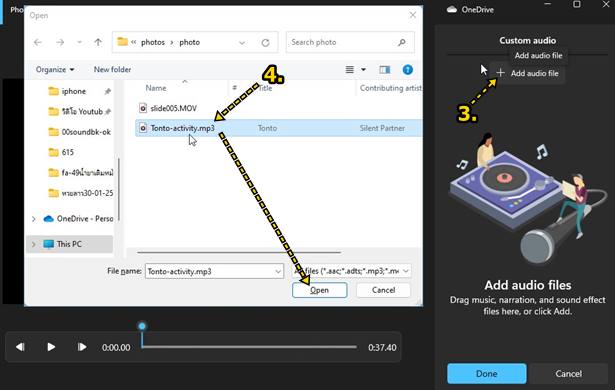The width and height of the screenshot is (615, 390).
Task: Open the dialog help icon
Action: [408, 69]
